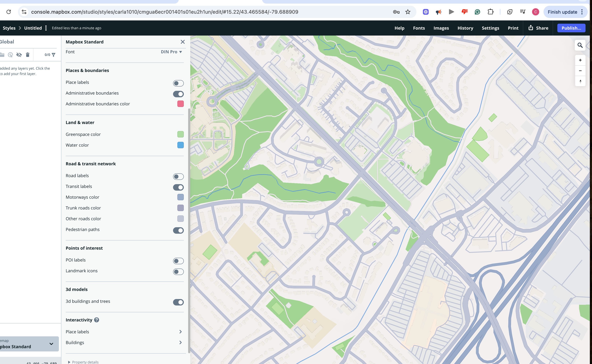Open Buildings interactivity settings

pos(181,342)
